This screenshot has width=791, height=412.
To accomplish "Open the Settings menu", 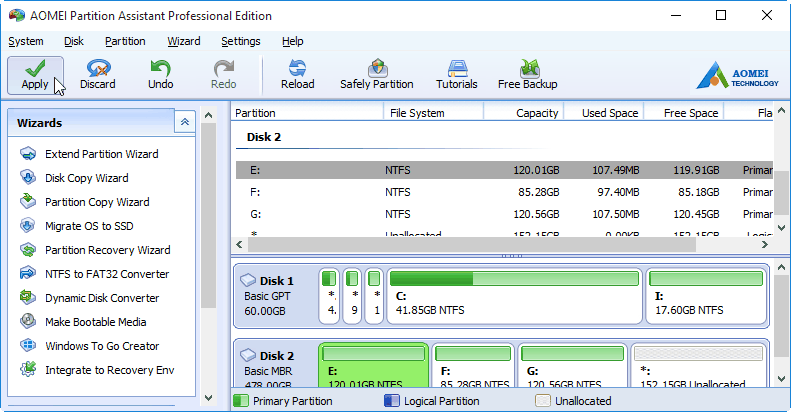I will pos(241,41).
